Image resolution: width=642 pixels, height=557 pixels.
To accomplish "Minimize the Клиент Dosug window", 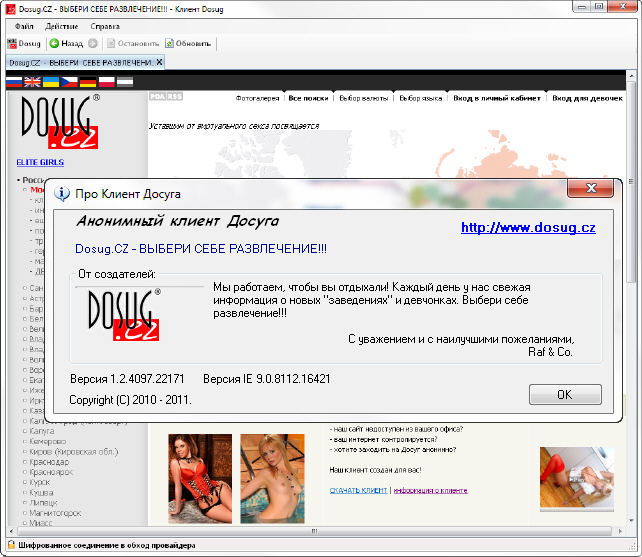I will pyautogui.click(x=582, y=7).
